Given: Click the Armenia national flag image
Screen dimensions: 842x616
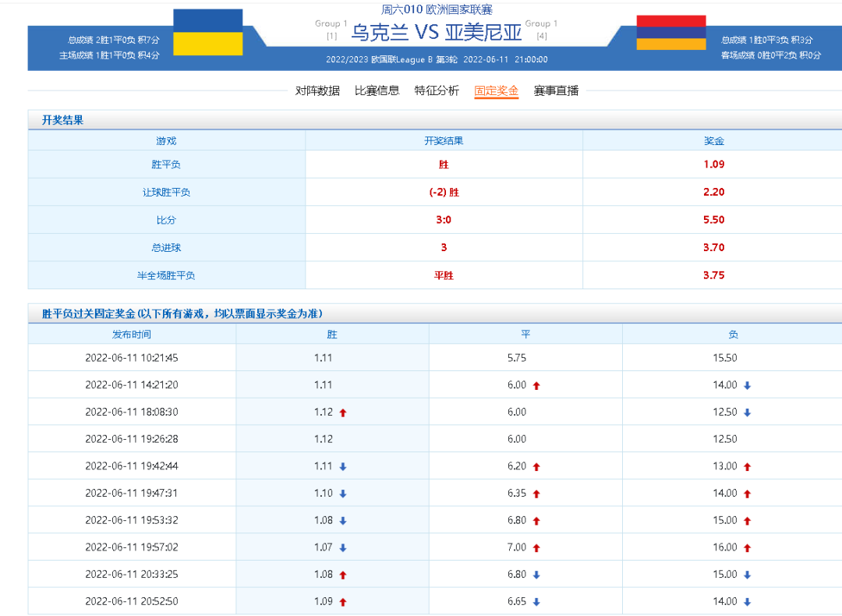Looking at the screenshot, I should (x=670, y=33).
